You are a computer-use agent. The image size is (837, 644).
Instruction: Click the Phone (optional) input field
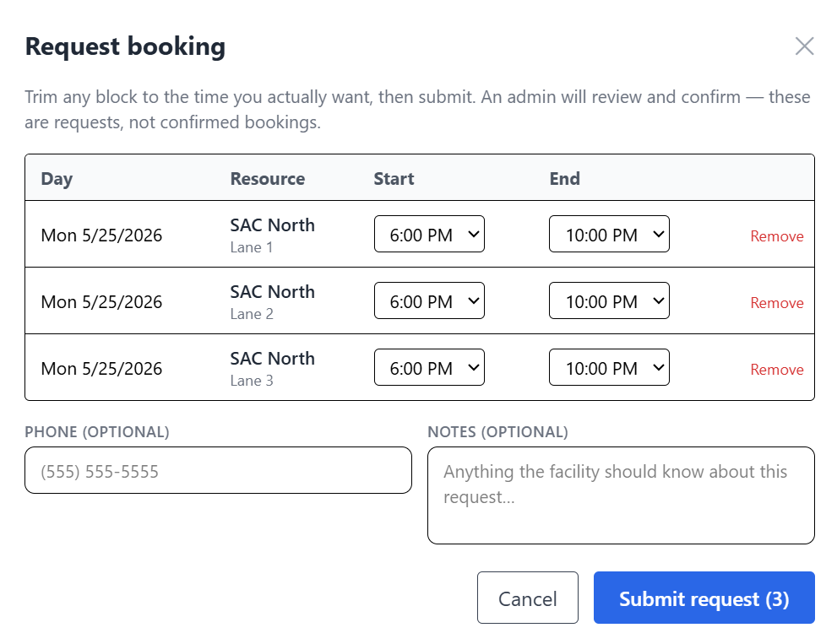218,471
